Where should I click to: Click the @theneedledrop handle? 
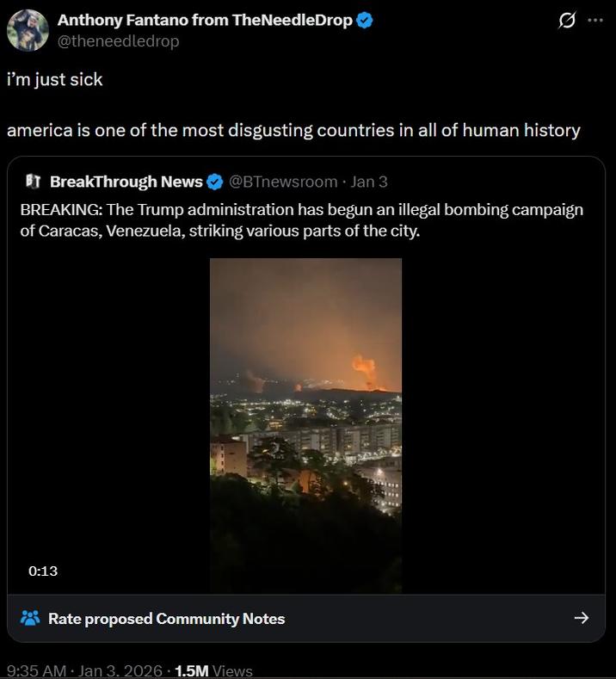[118, 40]
